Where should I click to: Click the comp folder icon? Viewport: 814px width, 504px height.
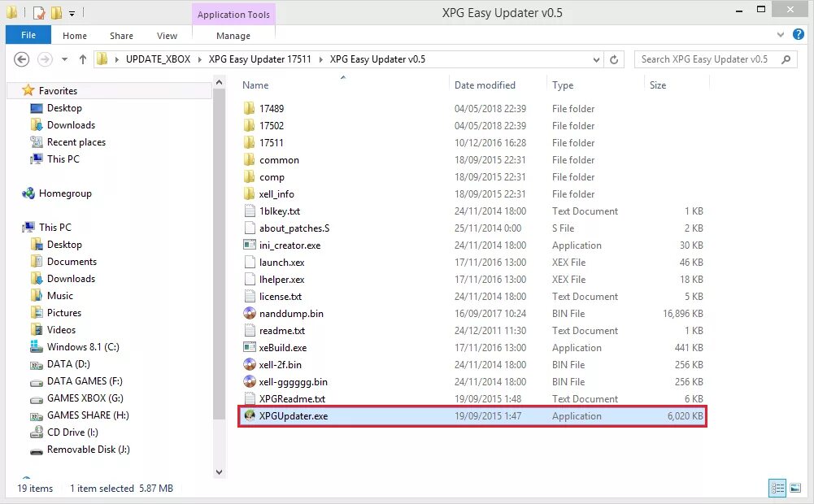click(249, 177)
